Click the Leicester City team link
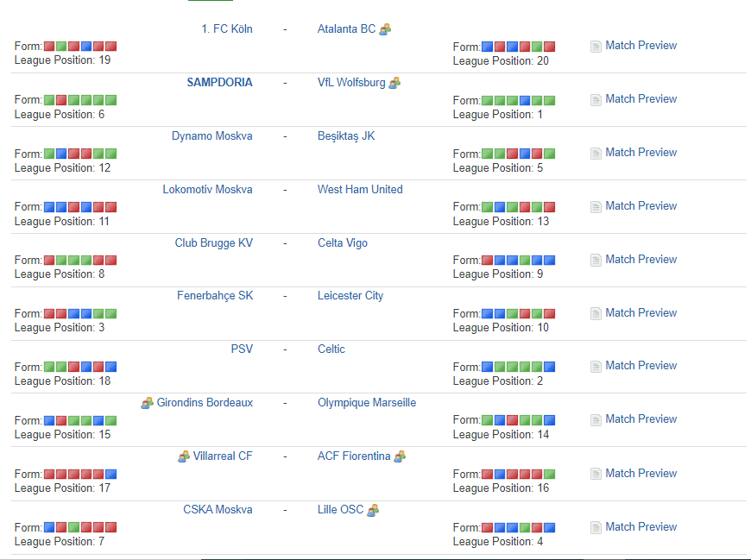This screenshot has height=560, width=751. [350, 295]
